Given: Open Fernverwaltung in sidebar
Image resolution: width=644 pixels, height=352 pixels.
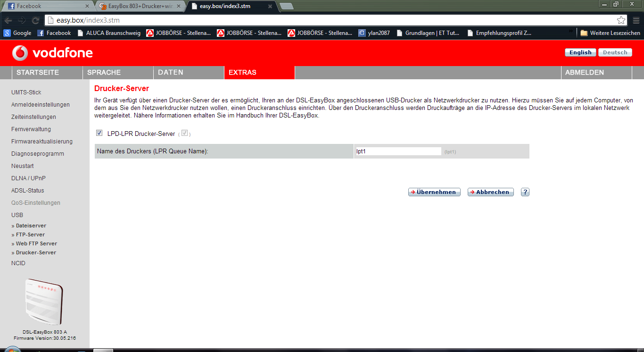Looking at the screenshot, I should point(31,129).
